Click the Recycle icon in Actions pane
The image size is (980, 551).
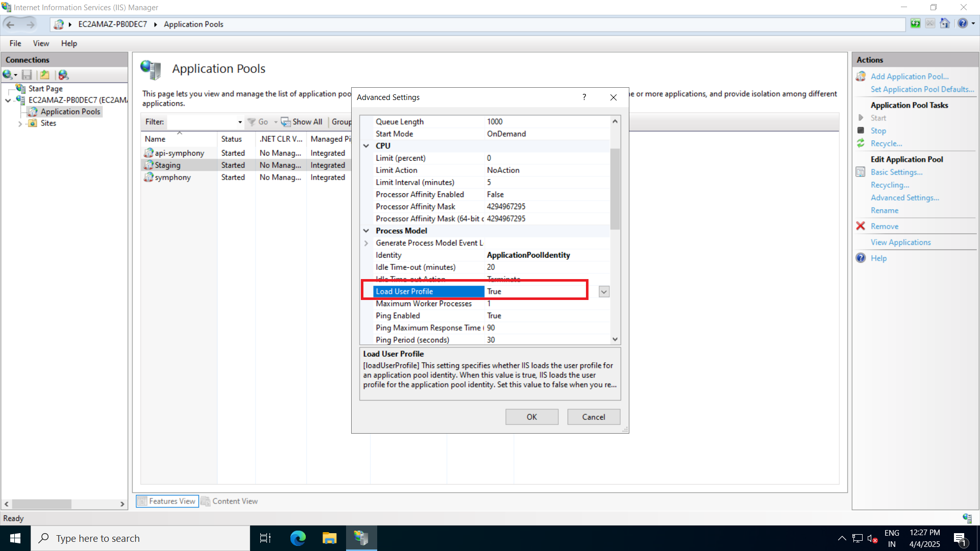tap(861, 143)
